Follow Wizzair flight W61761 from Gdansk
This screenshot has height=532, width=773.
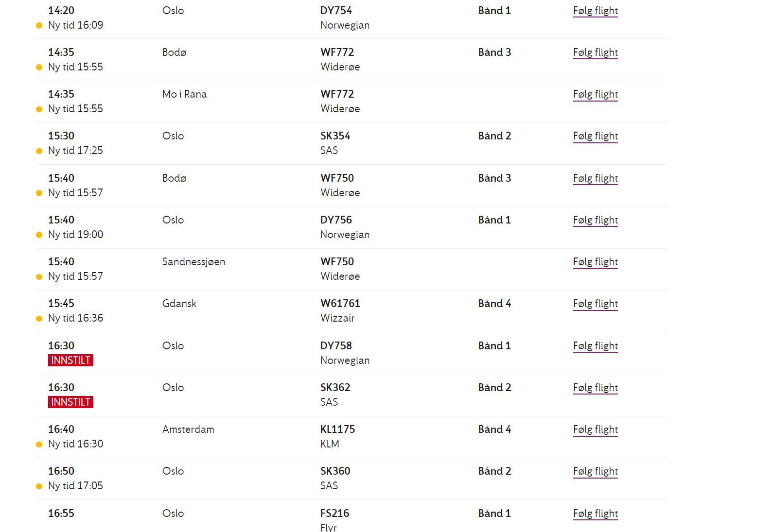coord(595,304)
